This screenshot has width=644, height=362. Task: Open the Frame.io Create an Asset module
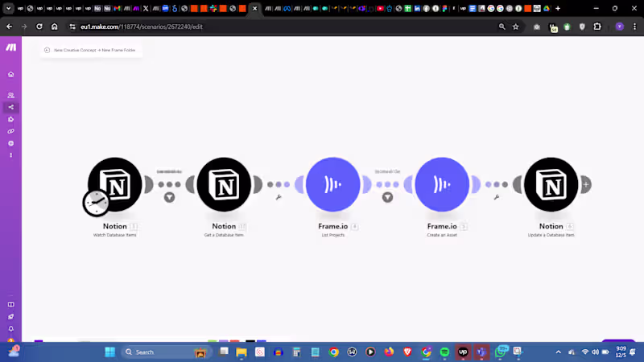442,184
